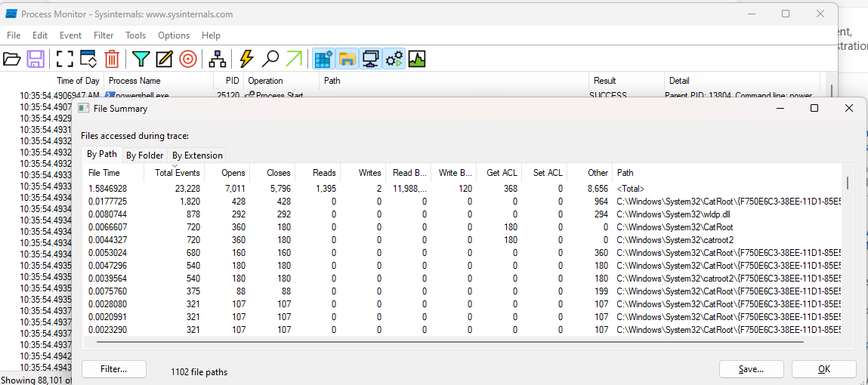Switch to the By Folder tab
The image size is (868, 385).
pyautogui.click(x=144, y=156)
